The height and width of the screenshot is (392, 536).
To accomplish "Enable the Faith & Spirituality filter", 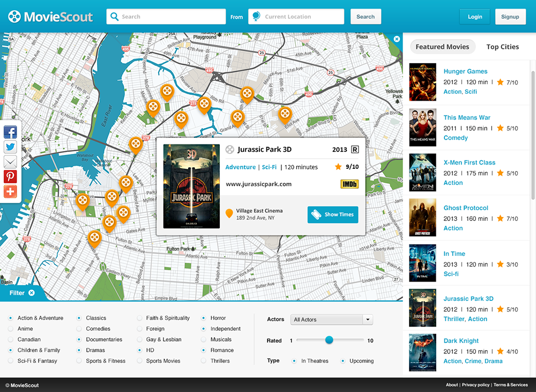I will click(x=139, y=318).
